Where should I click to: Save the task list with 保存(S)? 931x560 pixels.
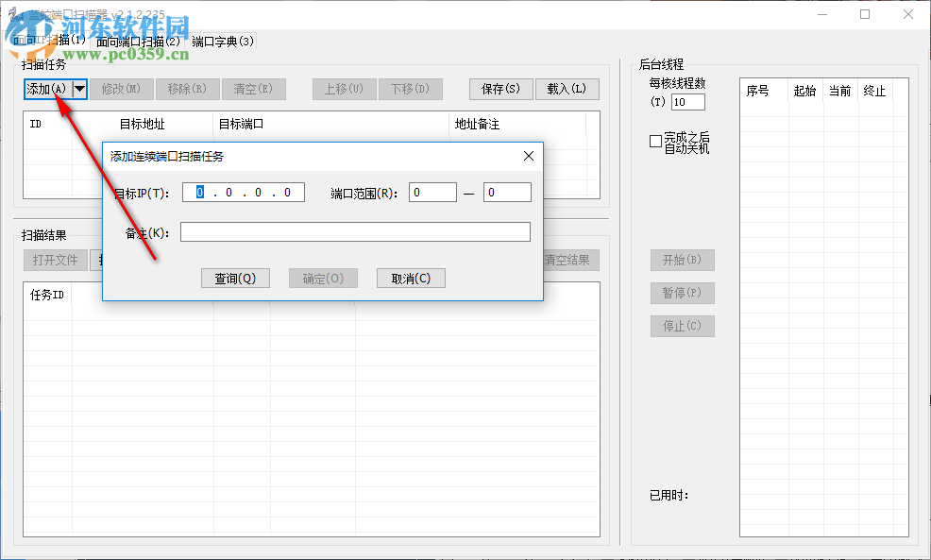pyautogui.click(x=501, y=89)
